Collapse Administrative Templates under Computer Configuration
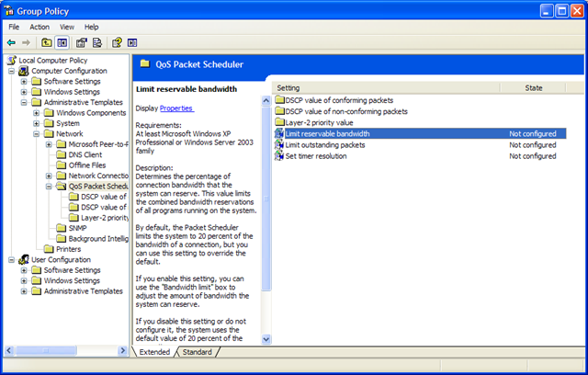 24,102
